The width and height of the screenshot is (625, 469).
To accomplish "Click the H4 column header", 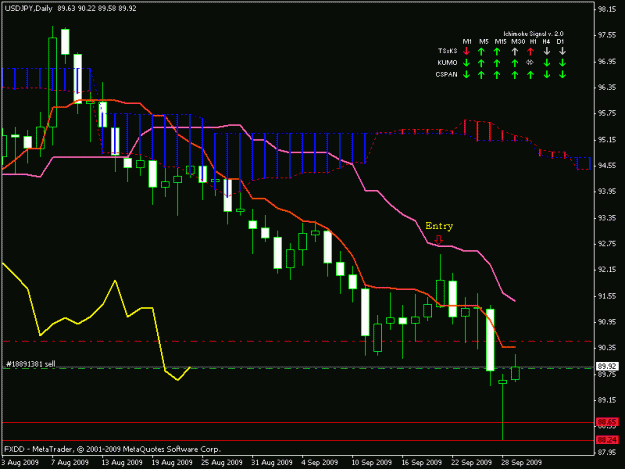I will (x=546, y=41).
